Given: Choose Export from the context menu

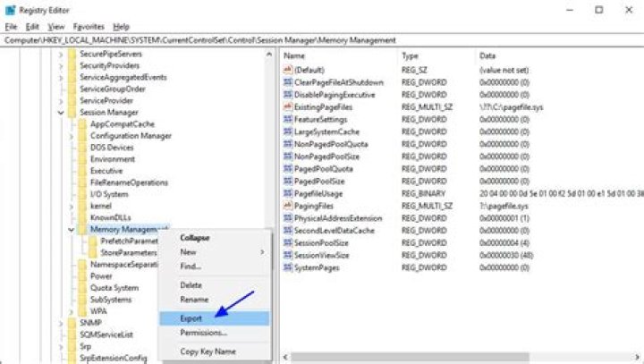Looking at the screenshot, I should (x=191, y=317).
